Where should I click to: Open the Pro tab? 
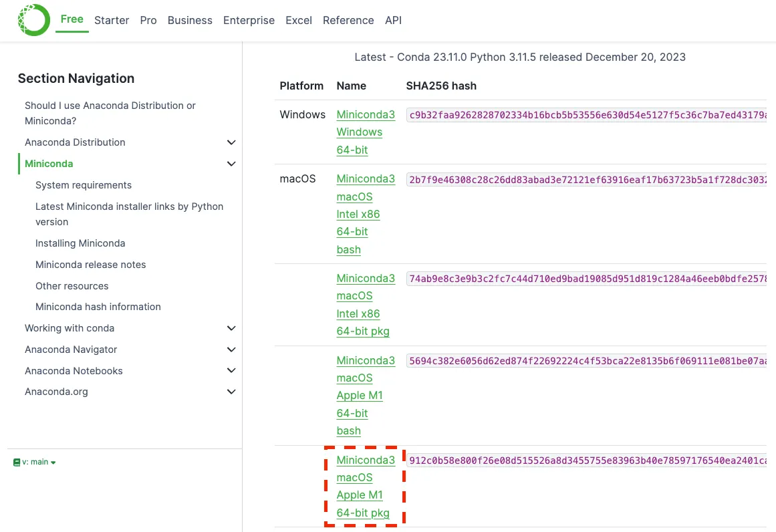[148, 20]
